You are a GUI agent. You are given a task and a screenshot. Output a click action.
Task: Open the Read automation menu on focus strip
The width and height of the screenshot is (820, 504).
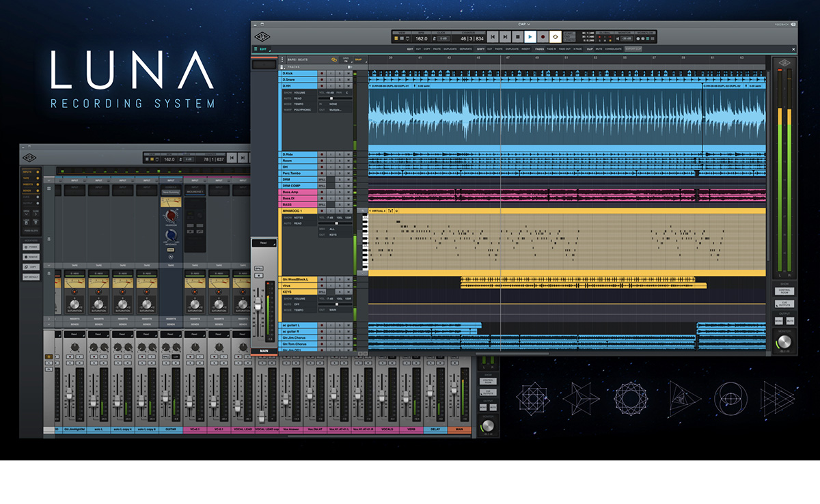(264, 242)
